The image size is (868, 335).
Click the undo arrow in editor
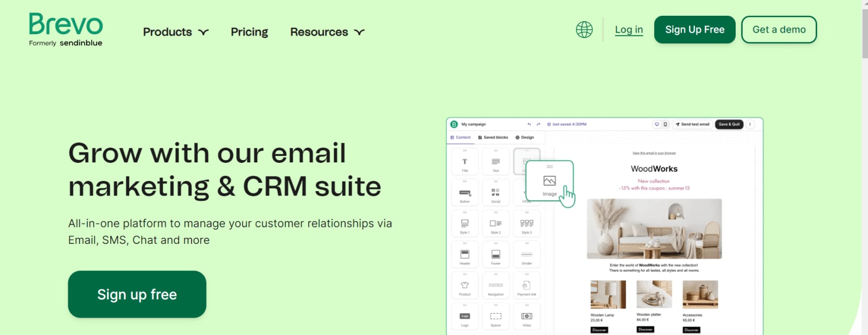tap(529, 124)
